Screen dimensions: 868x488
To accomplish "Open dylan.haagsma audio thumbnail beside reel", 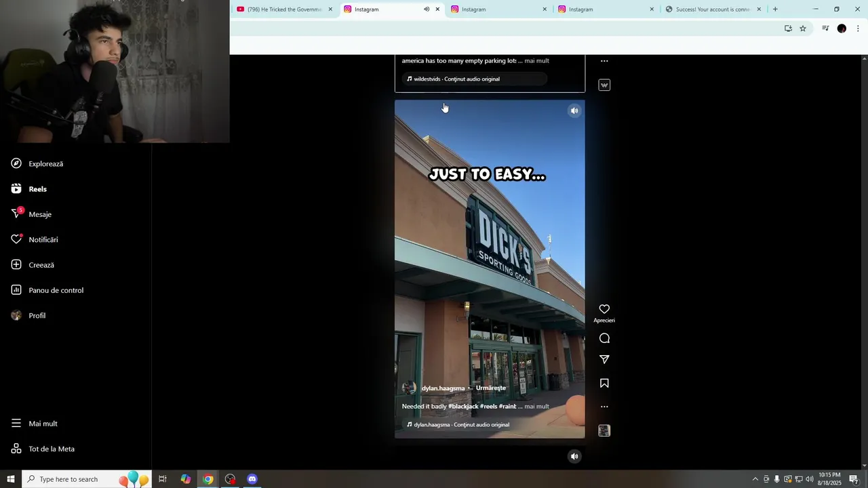I will pos(604,430).
